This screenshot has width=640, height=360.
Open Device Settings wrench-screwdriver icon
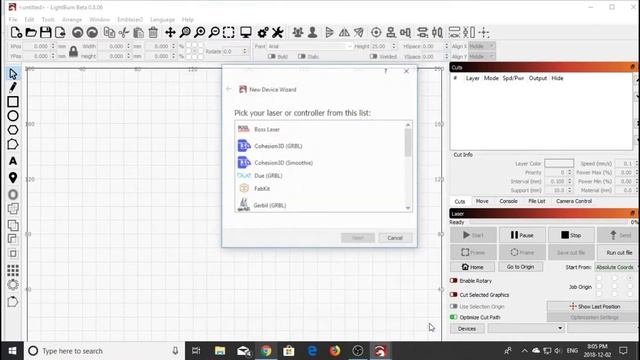point(278,32)
